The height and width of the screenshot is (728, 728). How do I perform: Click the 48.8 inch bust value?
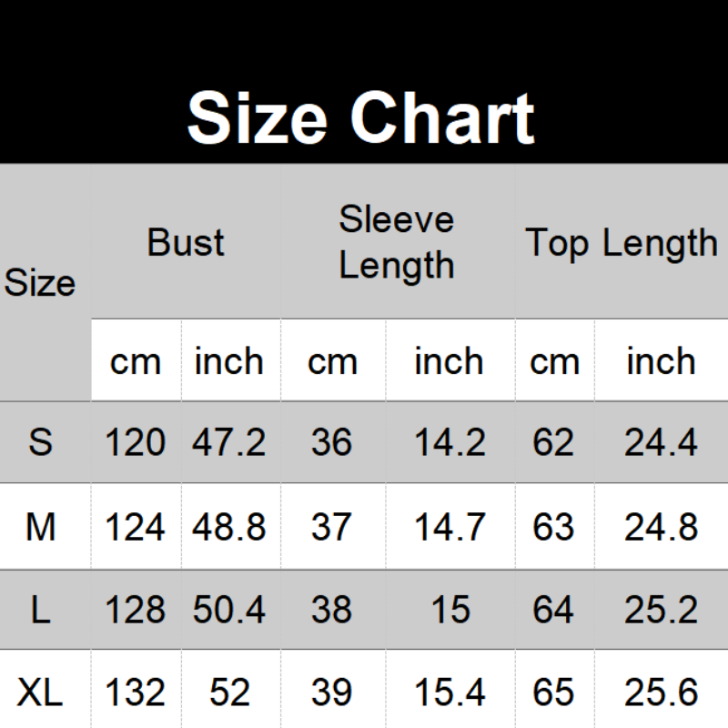coord(229,528)
